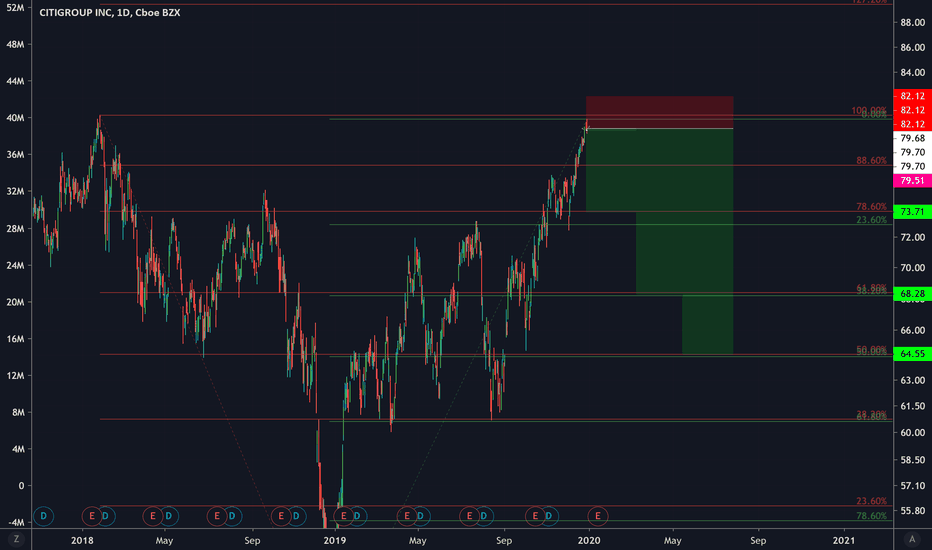Viewport: 932px width, 550px height.
Task: Click the 2020 label on the time axis
Action: (x=589, y=540)
